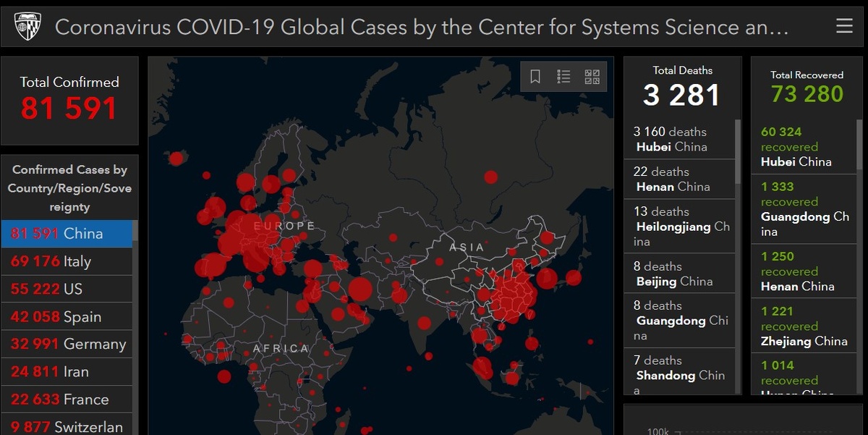Screen dimensions: 868x435
Task: Click the AFRICA label on map
Action: 281,349
